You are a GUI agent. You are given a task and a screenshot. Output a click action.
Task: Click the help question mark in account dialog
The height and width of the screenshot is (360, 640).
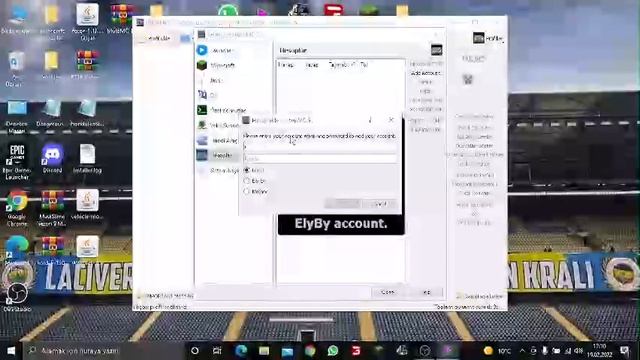[370, 120]
